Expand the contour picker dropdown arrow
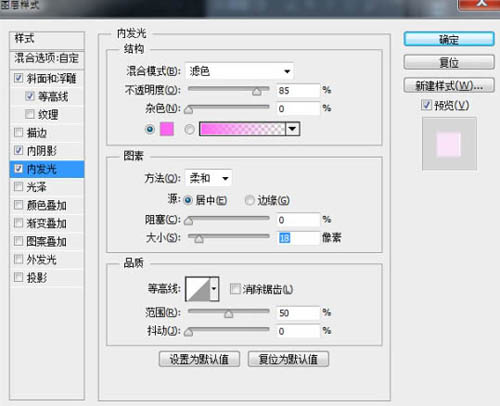 click(214, 289)
